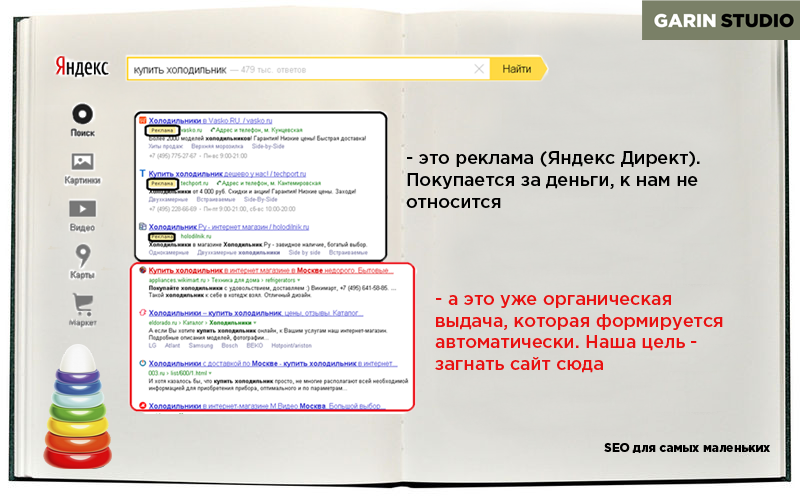Click the Верхняя морозилка sitelink
Screen dimensions: 800x496
pos(217,146)
